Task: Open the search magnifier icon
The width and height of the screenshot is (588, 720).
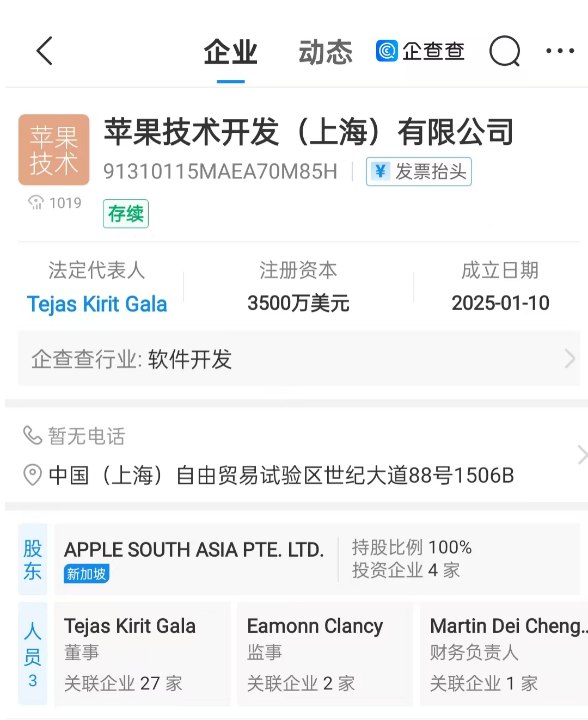Action: pos(505,51)
